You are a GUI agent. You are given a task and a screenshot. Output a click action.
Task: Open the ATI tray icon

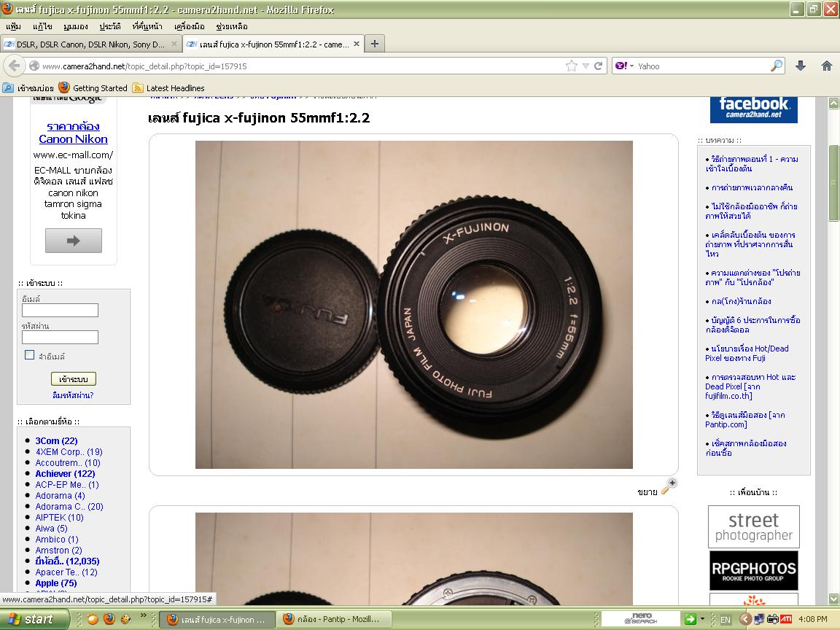coord(786,619)
